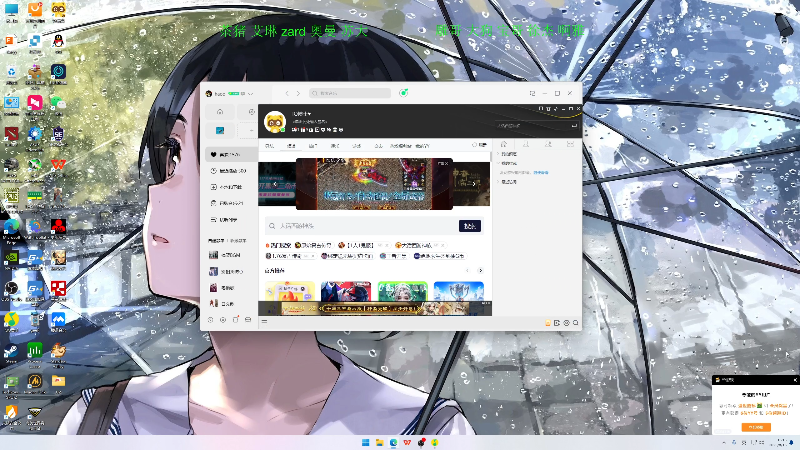800x450 pixels.
Task: Open the Steam desktop icon
Action: click(x=11, y=352)
